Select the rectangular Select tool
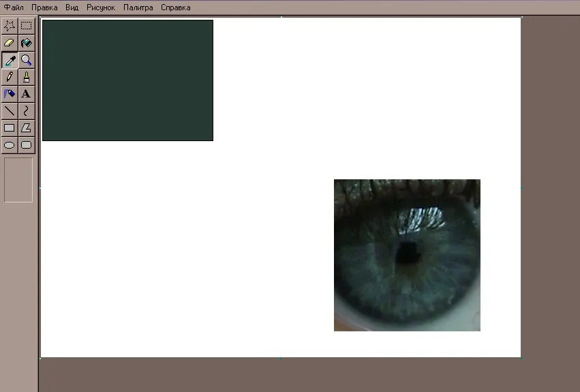Screen dimensions: 580x392 click(x=27, y=25)
